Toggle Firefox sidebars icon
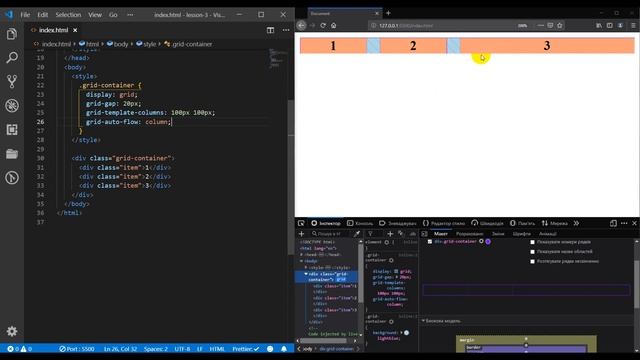 click(609, 25)
